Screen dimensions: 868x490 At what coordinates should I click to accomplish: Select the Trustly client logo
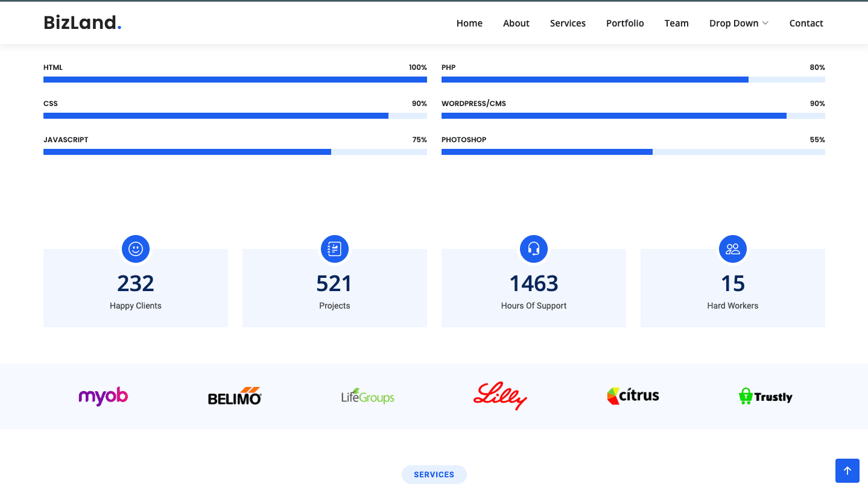tap(765, 397)
